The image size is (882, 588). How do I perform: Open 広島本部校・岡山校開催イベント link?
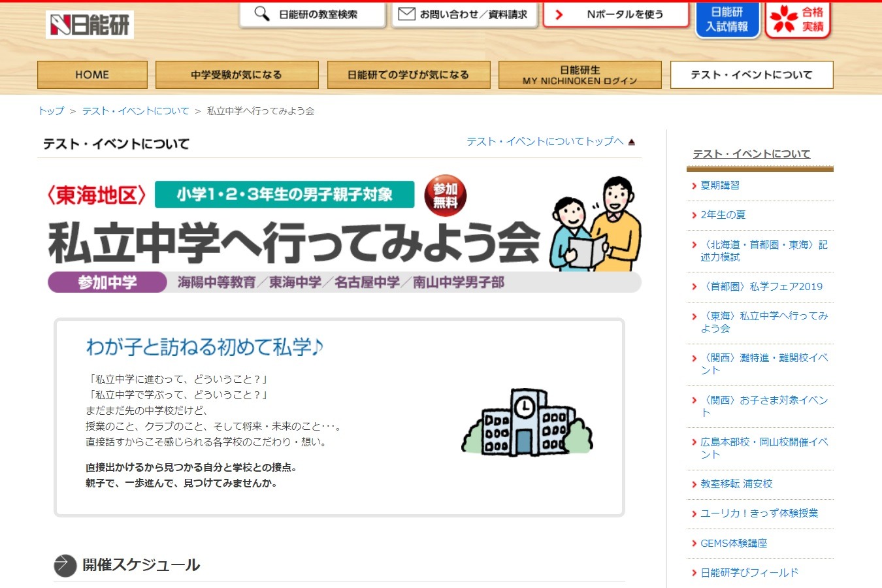click(x=764, y=448)
